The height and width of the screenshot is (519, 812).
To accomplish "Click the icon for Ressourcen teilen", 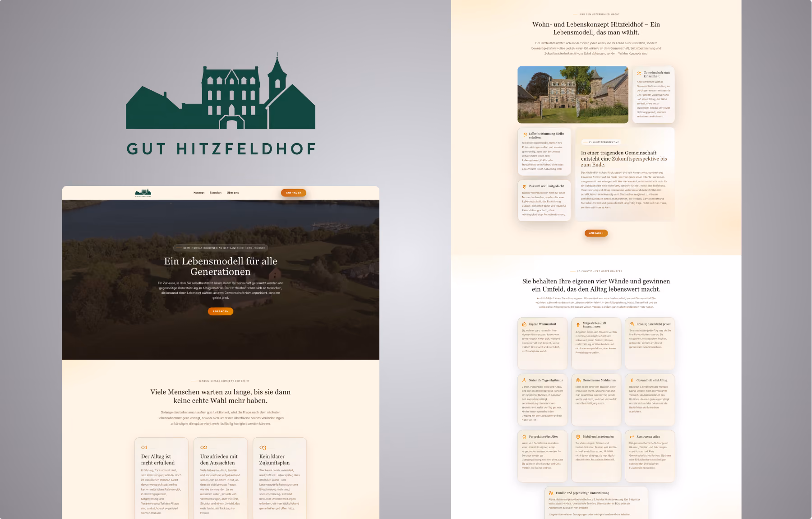I will tap(632, 437).
